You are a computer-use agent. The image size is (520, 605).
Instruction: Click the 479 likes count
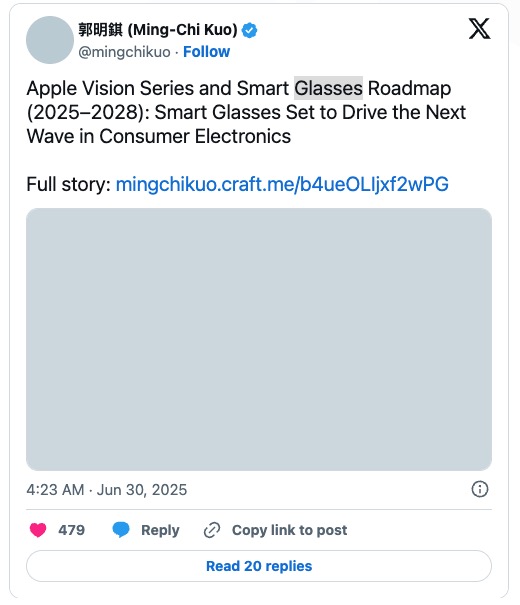pyautogui.click(x=71, y=530)
